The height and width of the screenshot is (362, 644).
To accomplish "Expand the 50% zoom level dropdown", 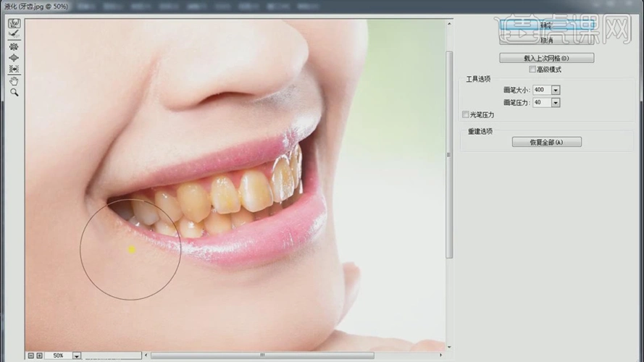I will [x=76, y=356].
